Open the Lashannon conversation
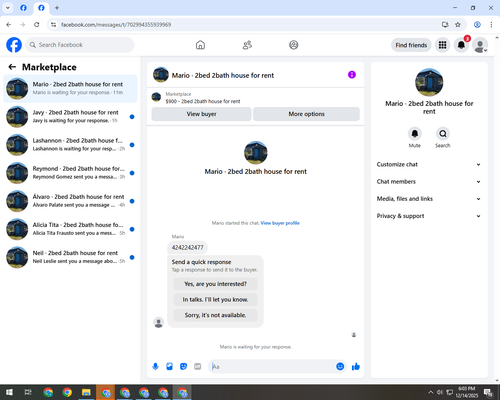500x400 pixels. [x=70, y=145]
